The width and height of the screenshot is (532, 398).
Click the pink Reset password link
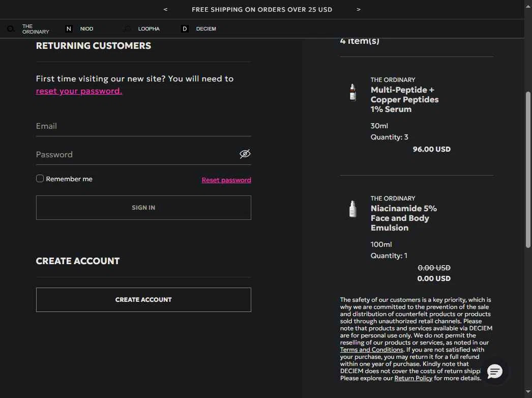[x=226, y=180]
